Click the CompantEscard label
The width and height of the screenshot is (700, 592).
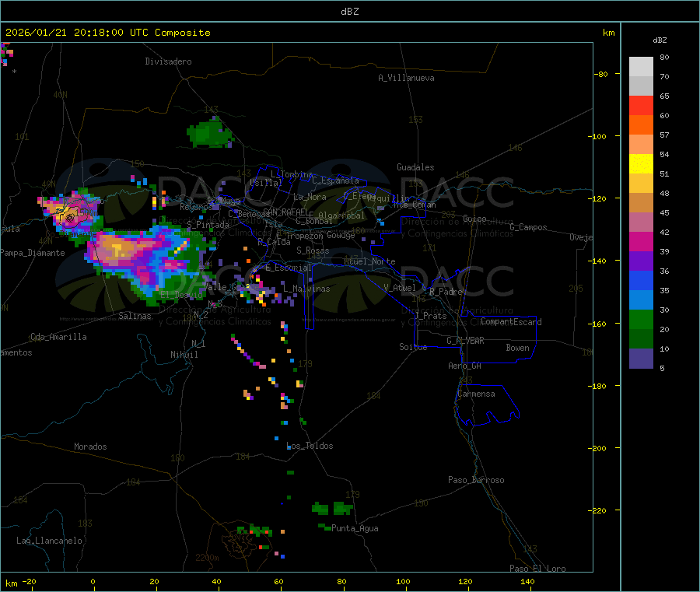511,322
